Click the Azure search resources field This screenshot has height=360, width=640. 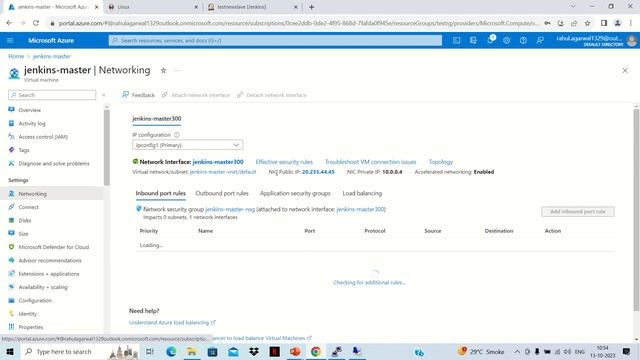[x=275, y=40]
